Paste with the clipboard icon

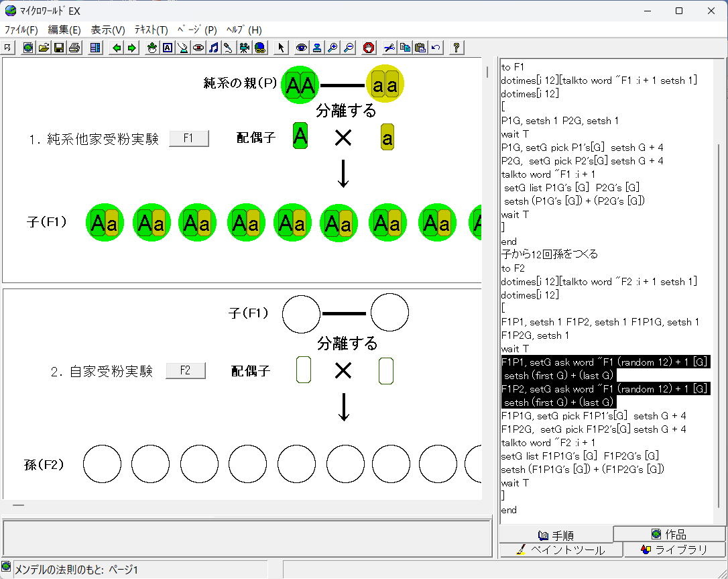tap(420, 48)
